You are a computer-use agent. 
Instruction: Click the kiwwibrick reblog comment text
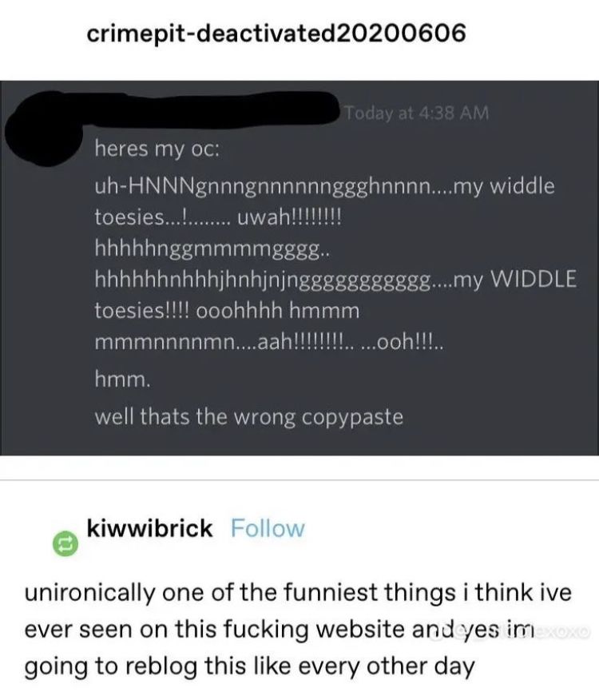point(298,630)
